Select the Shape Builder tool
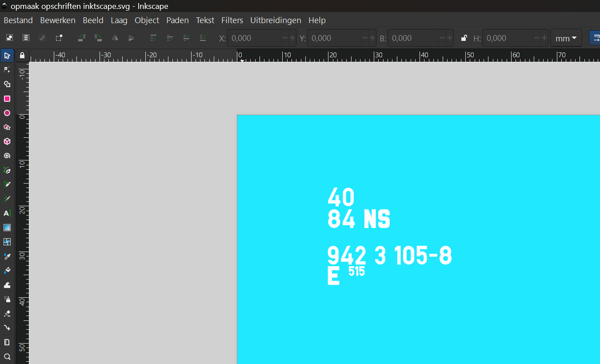This screenshot has width=600, height=364. [7, 84]
